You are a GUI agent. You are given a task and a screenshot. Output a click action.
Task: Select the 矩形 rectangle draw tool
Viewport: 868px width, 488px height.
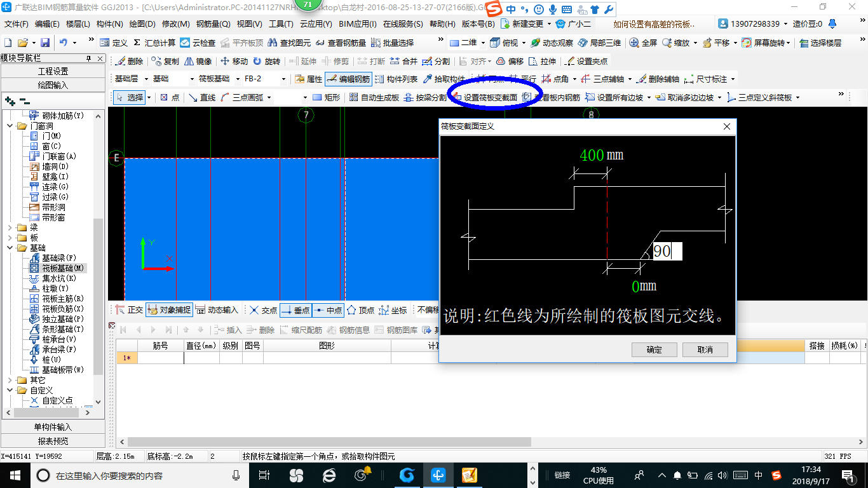327,98
